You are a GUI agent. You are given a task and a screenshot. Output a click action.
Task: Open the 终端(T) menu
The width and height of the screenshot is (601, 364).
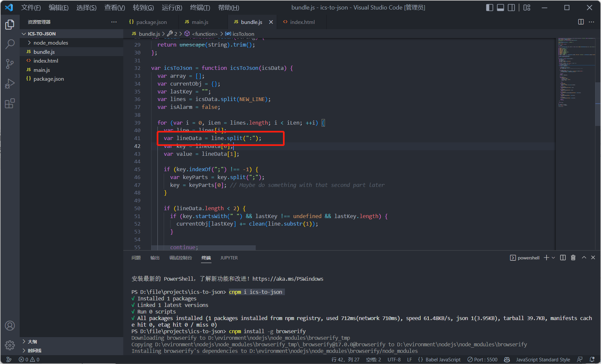pyautogui.click(x=200, y=8)
